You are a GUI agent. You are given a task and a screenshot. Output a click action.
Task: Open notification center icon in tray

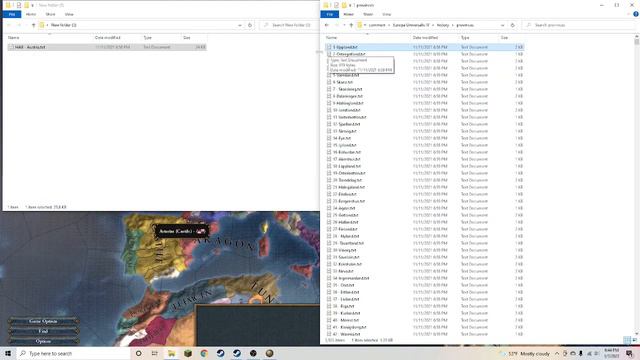629,353
